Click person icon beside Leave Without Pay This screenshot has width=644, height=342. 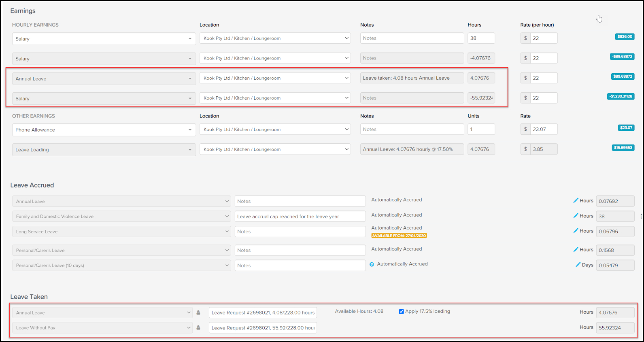click(198, 327)
